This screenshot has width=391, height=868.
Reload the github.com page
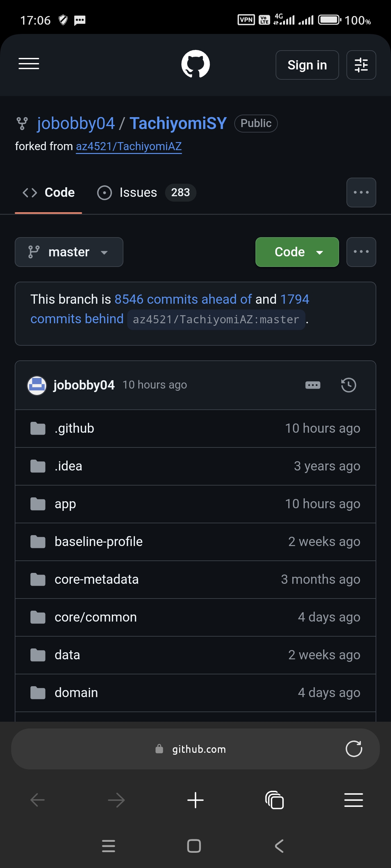(x=354, y=749)
